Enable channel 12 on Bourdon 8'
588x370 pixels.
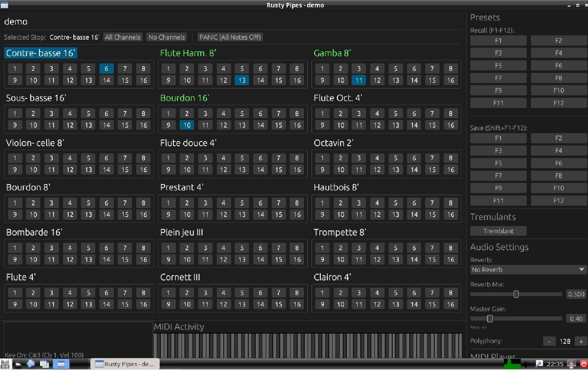click(x=70, y=214)
